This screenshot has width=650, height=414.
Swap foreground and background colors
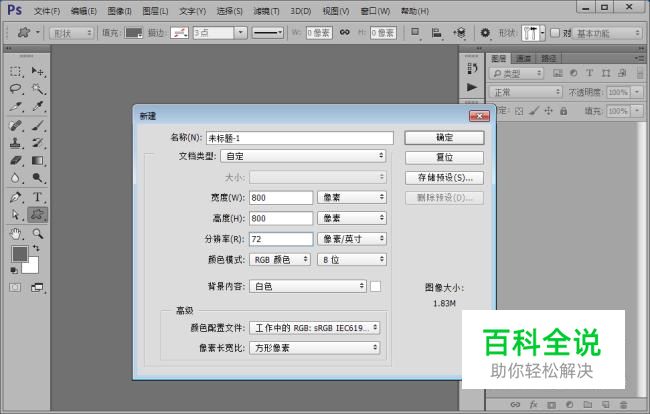(36, 248)
